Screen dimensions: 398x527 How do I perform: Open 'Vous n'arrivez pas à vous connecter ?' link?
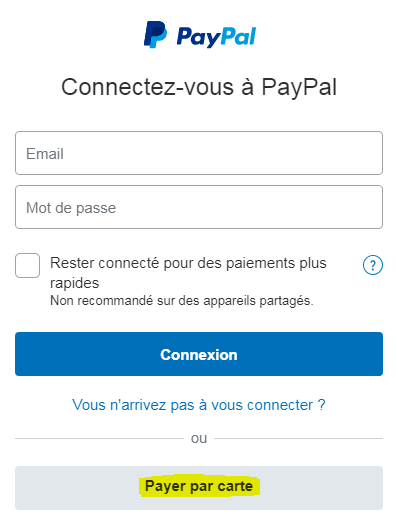coord(199,405)
